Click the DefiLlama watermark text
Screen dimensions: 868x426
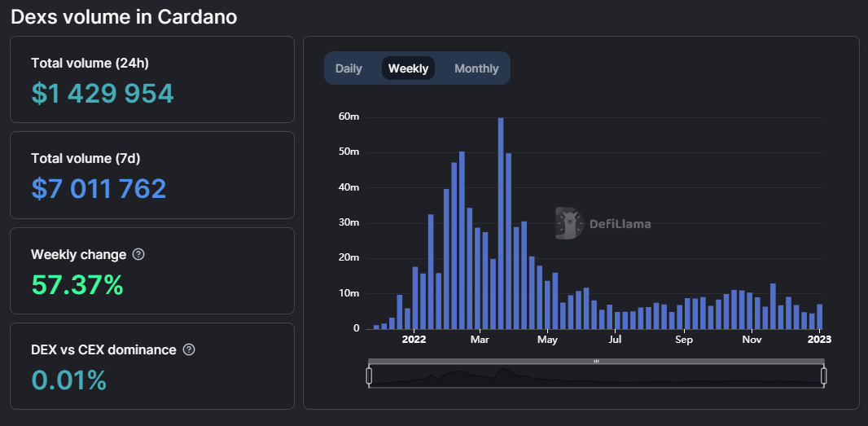point(620,224)
